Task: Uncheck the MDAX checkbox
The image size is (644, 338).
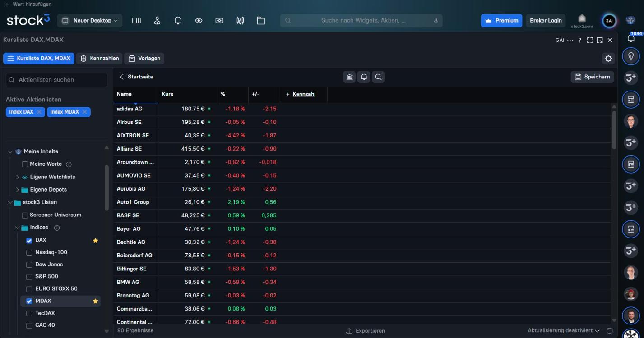Action: 29,301
